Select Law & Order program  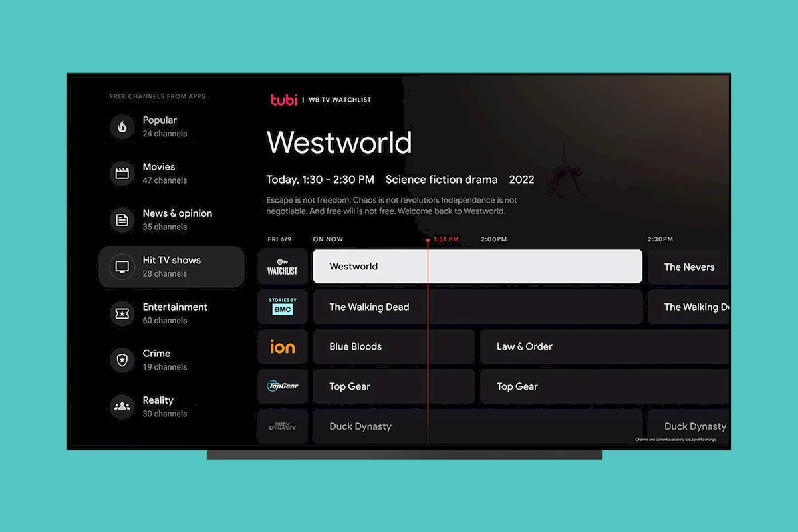(605, 346)
